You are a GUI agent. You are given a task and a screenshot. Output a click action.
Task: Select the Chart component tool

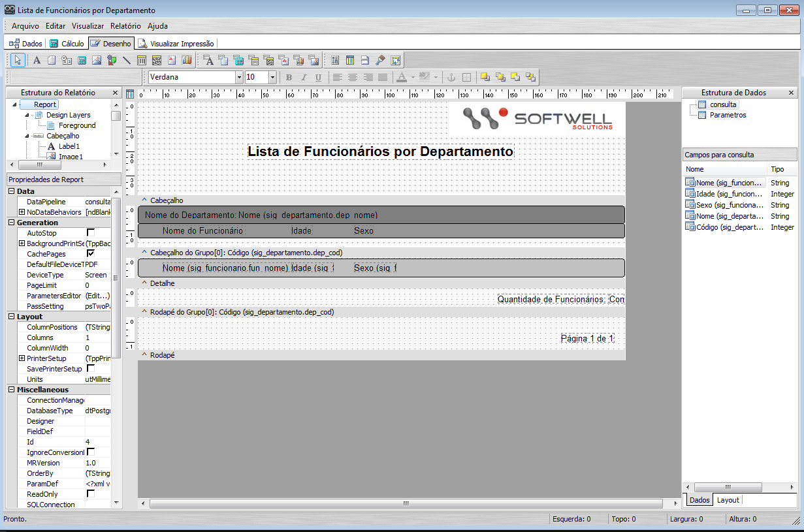click(x=187, y=60)
